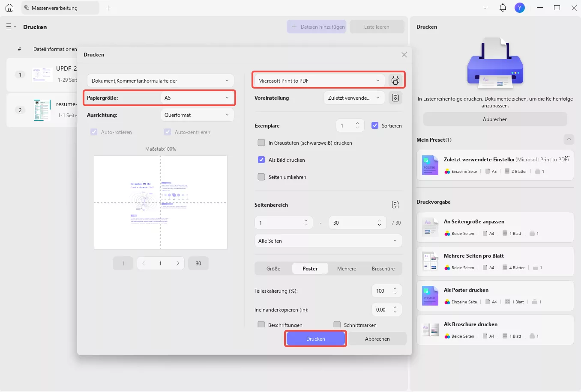Screen dimensions: 581x392
Task: Open the user avatar Y menu
Action: click(x=520, y=8)
